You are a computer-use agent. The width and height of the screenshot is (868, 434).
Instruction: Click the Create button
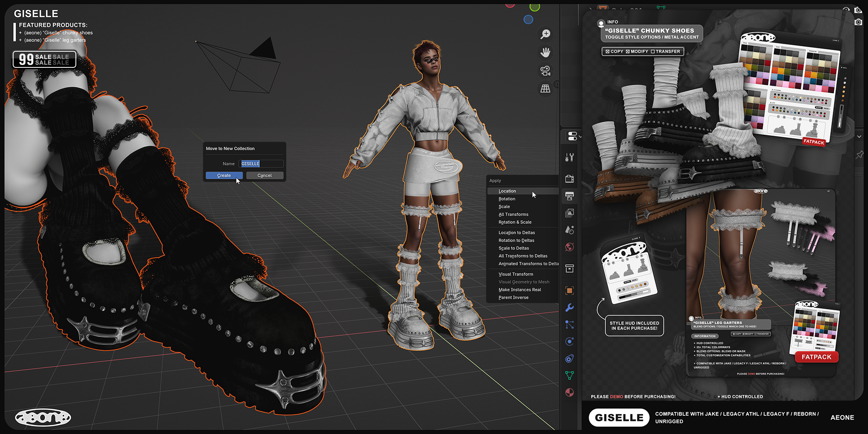[224, 175]
